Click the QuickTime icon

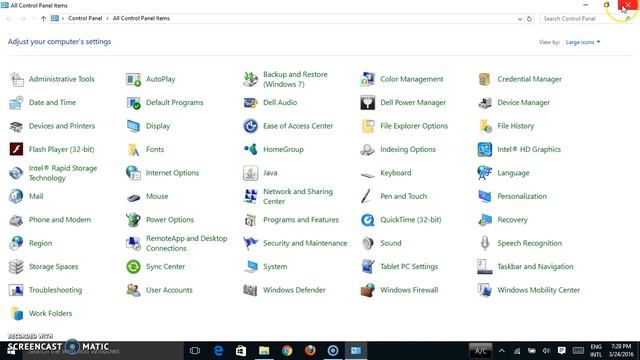click(x=367, y=220)
